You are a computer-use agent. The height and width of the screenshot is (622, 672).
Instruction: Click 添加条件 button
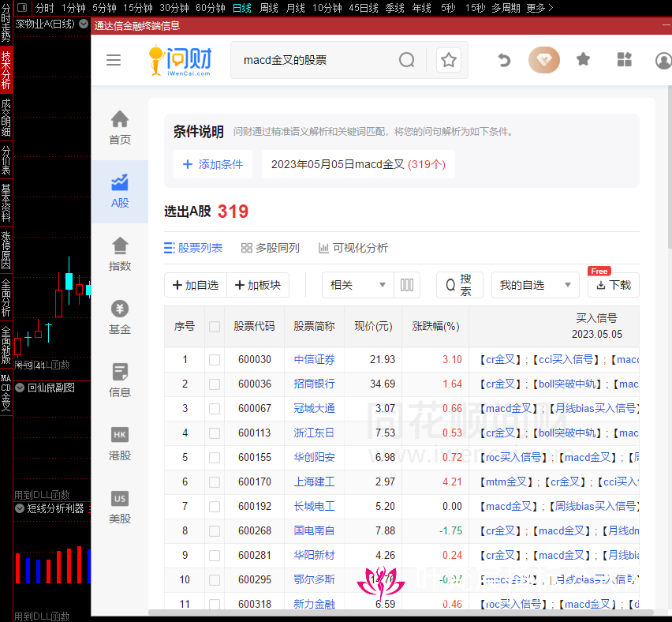[x=213, y=164]
